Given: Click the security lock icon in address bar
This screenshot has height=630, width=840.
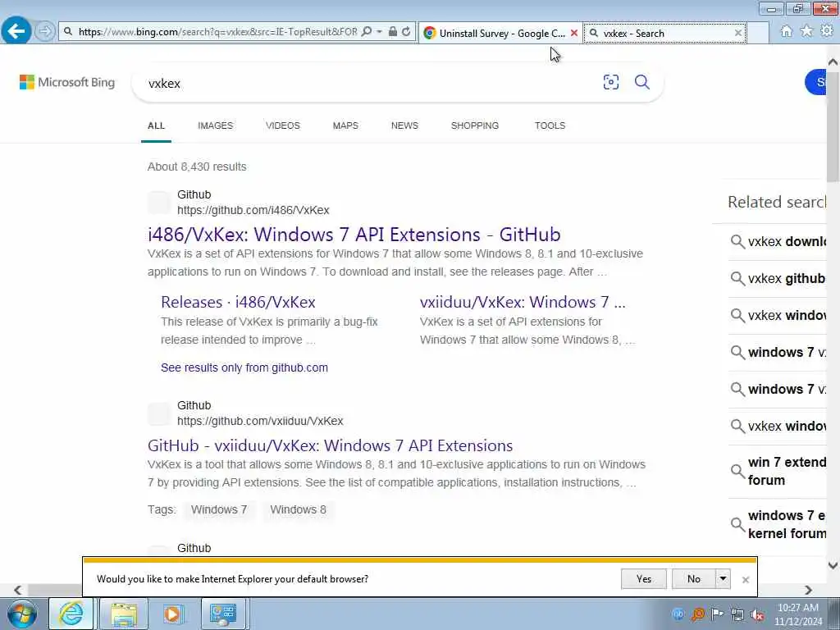Looking at the screenshot, I should click(393, 32).
